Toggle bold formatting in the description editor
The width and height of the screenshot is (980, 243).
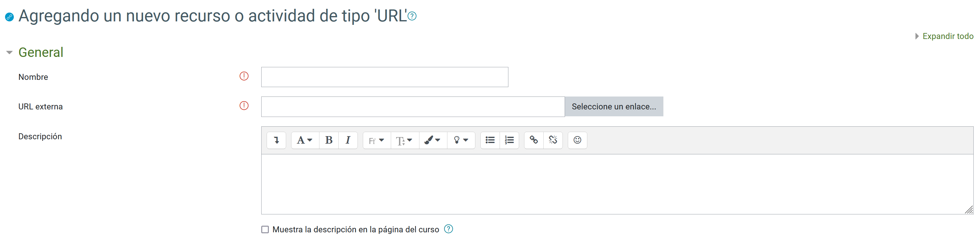tap(329, 140)
